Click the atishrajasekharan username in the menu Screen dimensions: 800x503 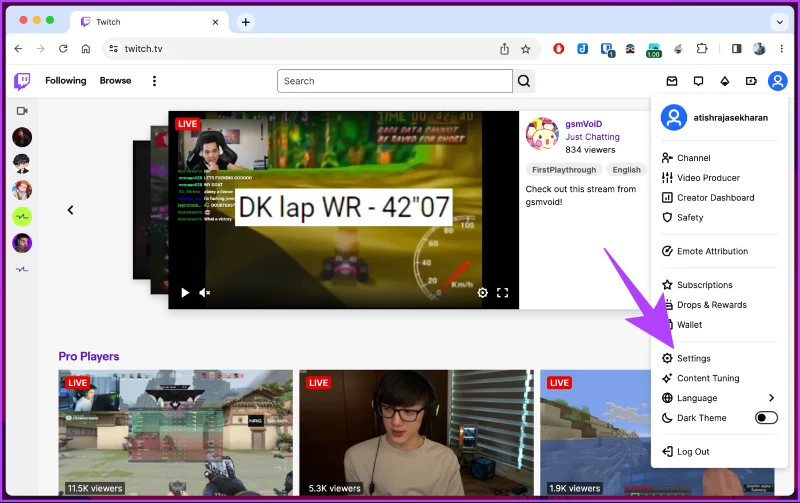pos(731,118)
